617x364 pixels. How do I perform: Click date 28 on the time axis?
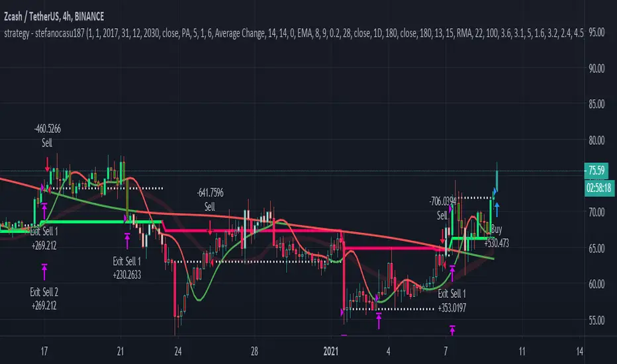coord(254,351)
